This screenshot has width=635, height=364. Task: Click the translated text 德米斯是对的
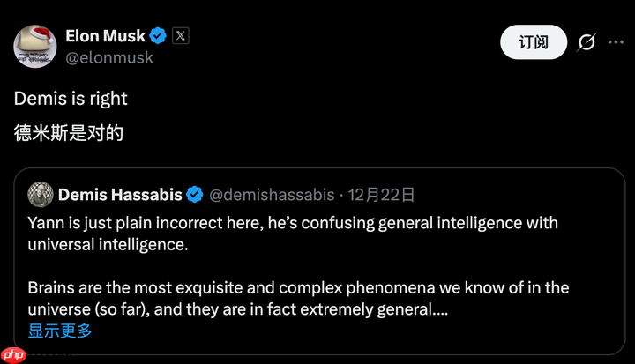point(69,133)
